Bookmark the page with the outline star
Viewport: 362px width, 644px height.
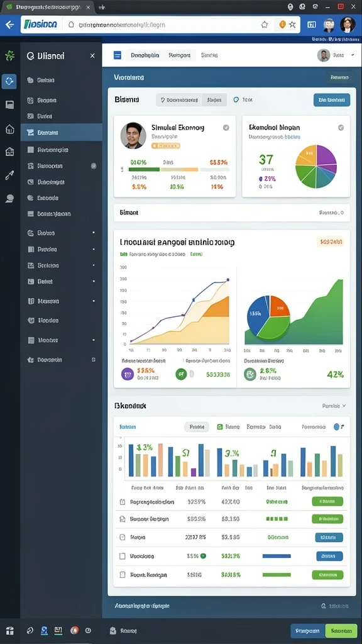pyautogui.click(x=265, y=25)
